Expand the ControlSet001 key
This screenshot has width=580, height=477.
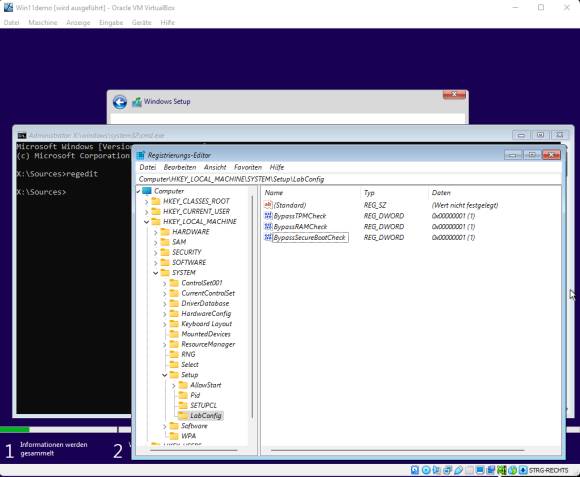click(x=165, y=283)
